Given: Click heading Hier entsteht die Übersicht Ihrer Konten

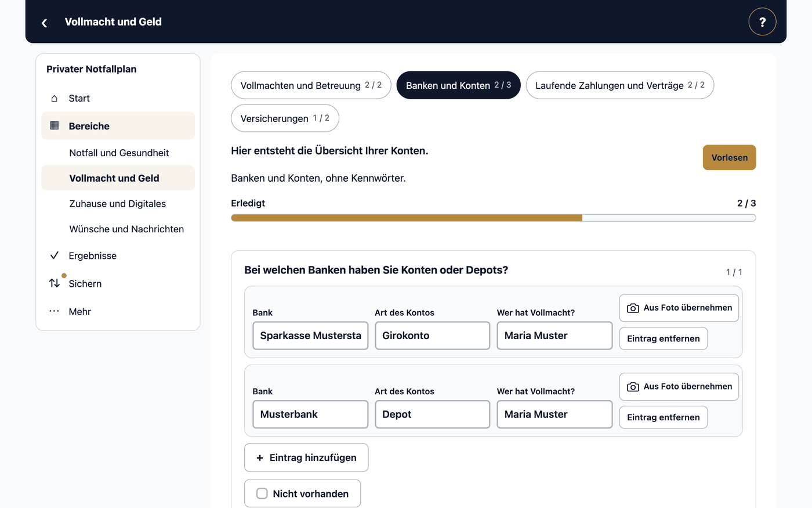Looking at the screenshot, I should [x=329, y=151].
